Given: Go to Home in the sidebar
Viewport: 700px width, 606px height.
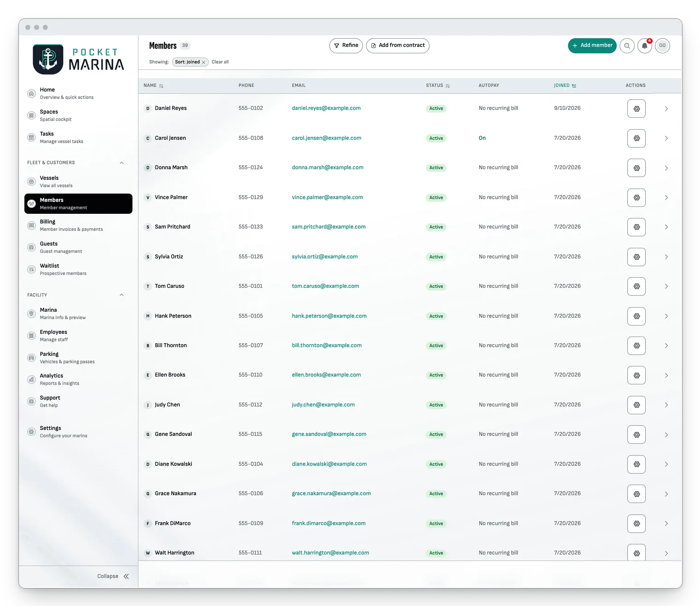Looking at the screenshot, I should 78,93.
